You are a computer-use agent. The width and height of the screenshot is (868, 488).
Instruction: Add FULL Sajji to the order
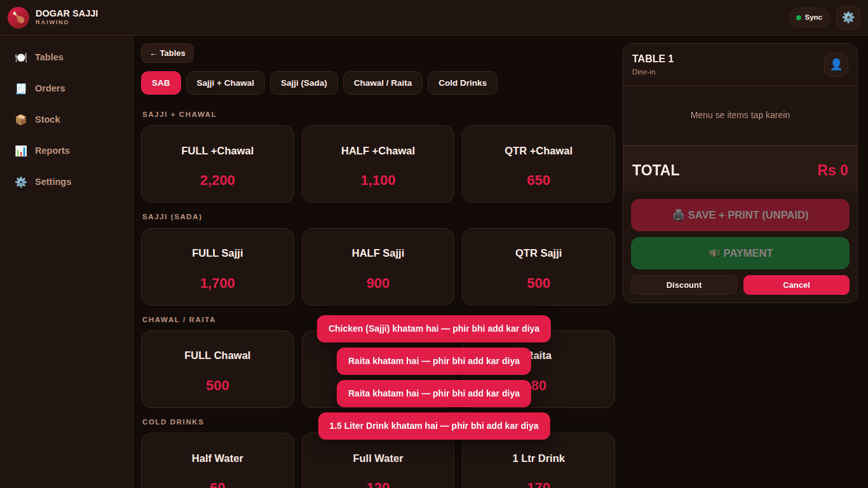click(217, 267)
